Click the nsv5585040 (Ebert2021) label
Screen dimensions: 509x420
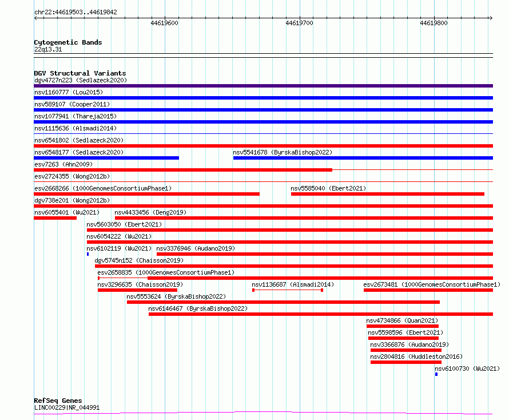[328, 188]
